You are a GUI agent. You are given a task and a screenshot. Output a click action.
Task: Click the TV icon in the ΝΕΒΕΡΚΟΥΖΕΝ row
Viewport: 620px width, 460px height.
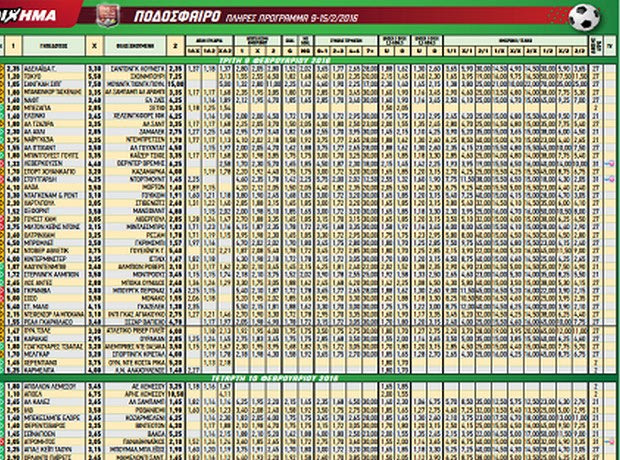pyautogui.click(x=609, y=163)
